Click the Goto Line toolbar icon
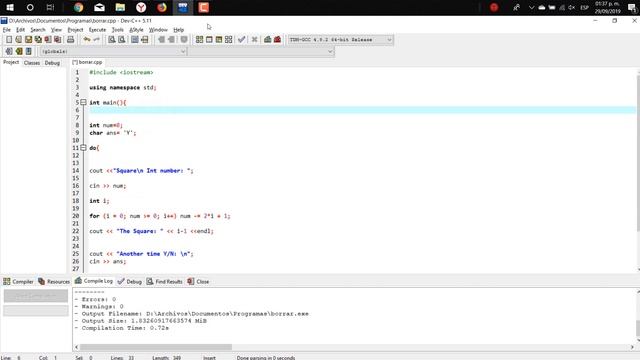The image size is (640, 360). point(144,40)
